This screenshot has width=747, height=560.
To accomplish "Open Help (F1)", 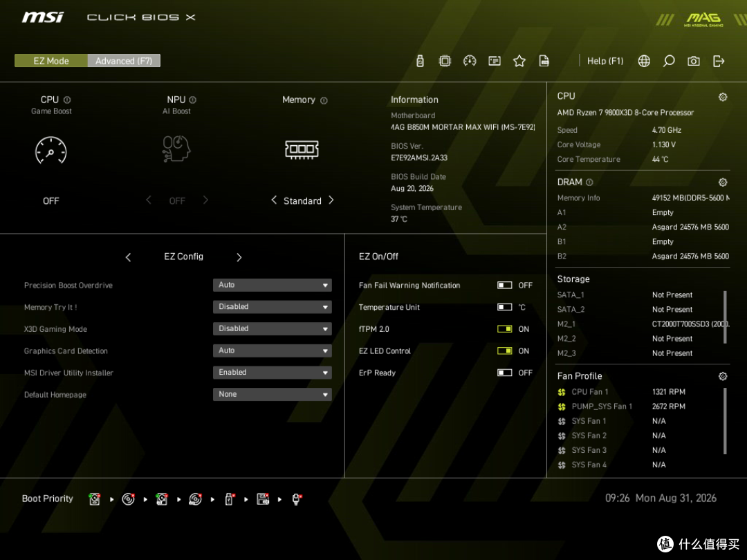I will (x=605, y=61).
